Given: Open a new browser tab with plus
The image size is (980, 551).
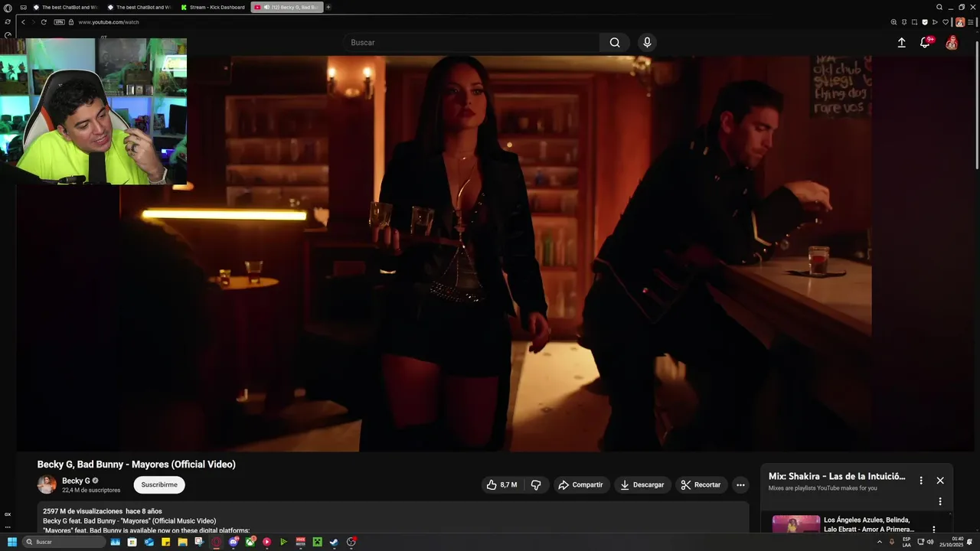Looking at the screenshot, I should tap(328, 7).
